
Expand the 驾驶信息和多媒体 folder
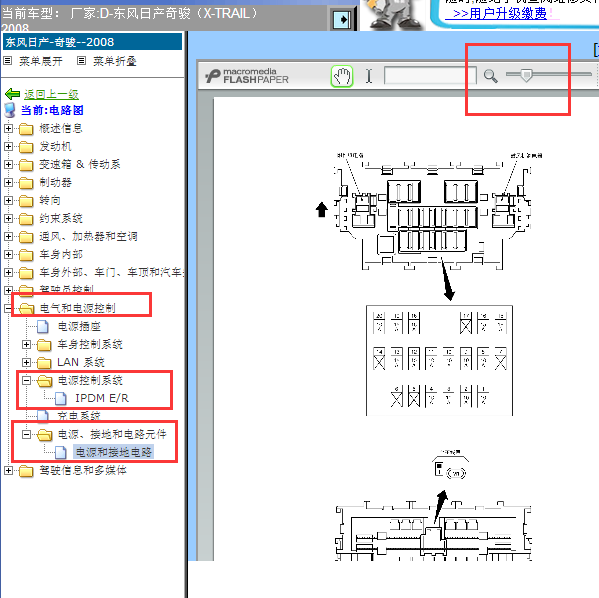coord(8,470)
